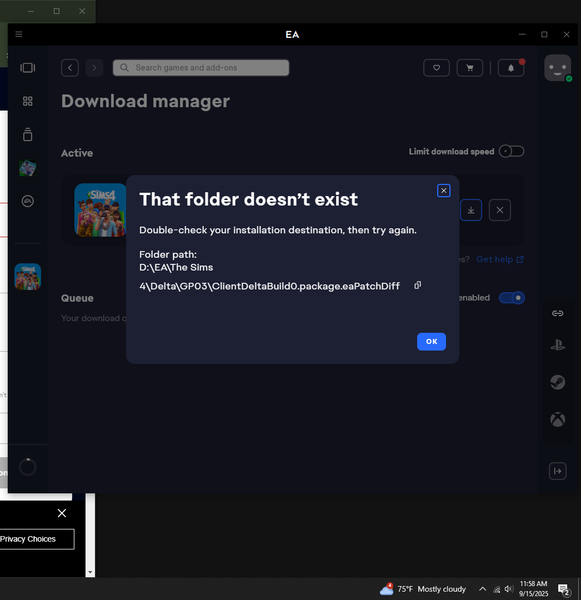This screenshot has height=600, width=581.
Task: Open the volume icon in system tray
Action: click(509, 589)
